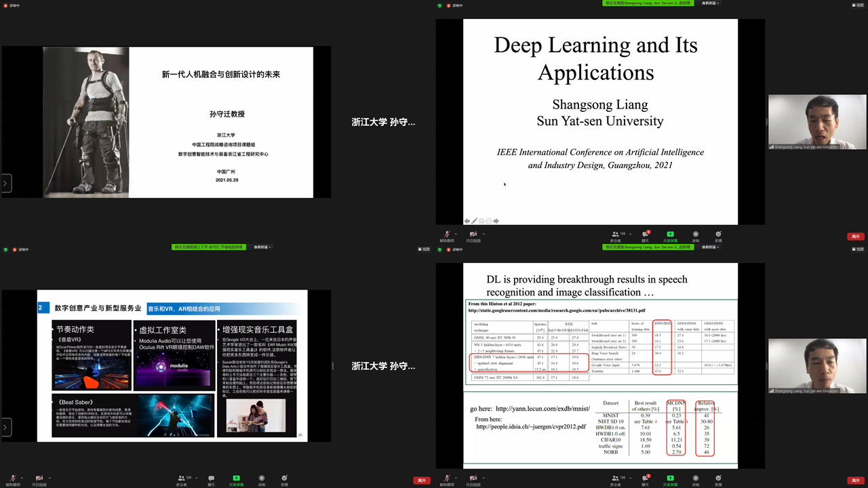Click Shangsong Liang video thumbnail in top-right window

click(817, 122)
